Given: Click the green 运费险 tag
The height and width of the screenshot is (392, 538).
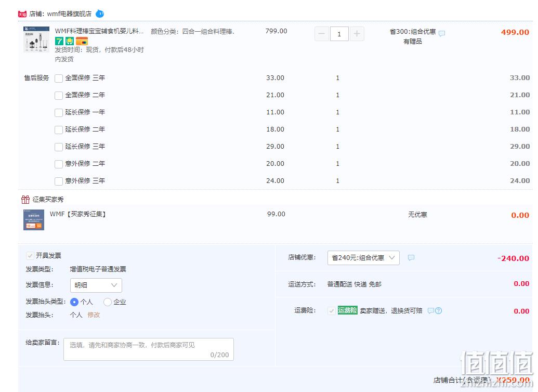Looking at the screenshot, I should pos(347,310).
